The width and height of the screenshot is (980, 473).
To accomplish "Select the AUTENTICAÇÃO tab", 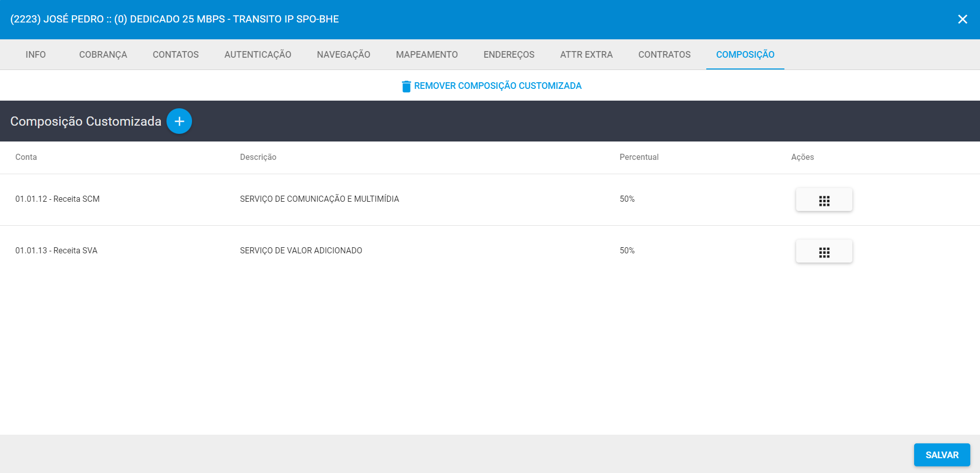I will 258,55.
